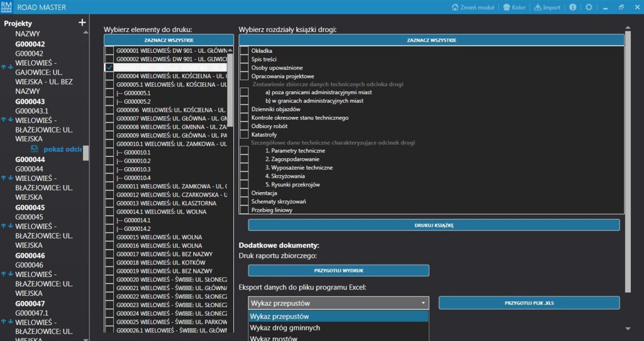The width and height of the screenshot is (644, 341).
Task: Move project G000043 down with arrow
Action: click(x=10, y=120)
